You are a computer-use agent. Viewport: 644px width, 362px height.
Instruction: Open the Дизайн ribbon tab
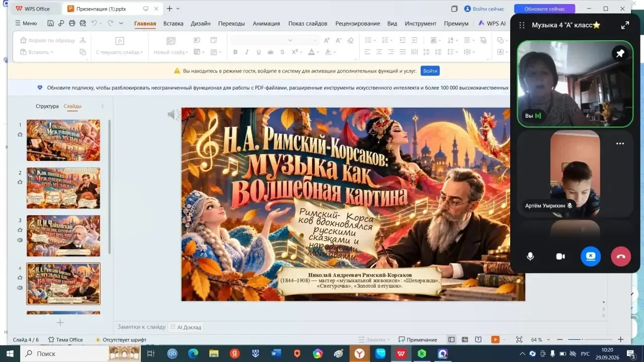[x=200, y=23]
